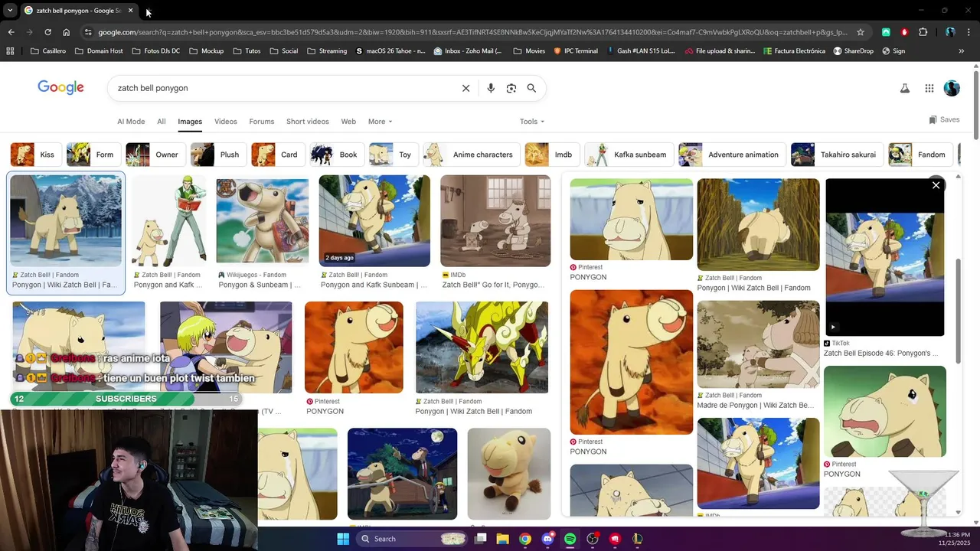Open Discord from the taskbar
The image size is (980, 551).
pyautogui.click(x=547, y=539)
